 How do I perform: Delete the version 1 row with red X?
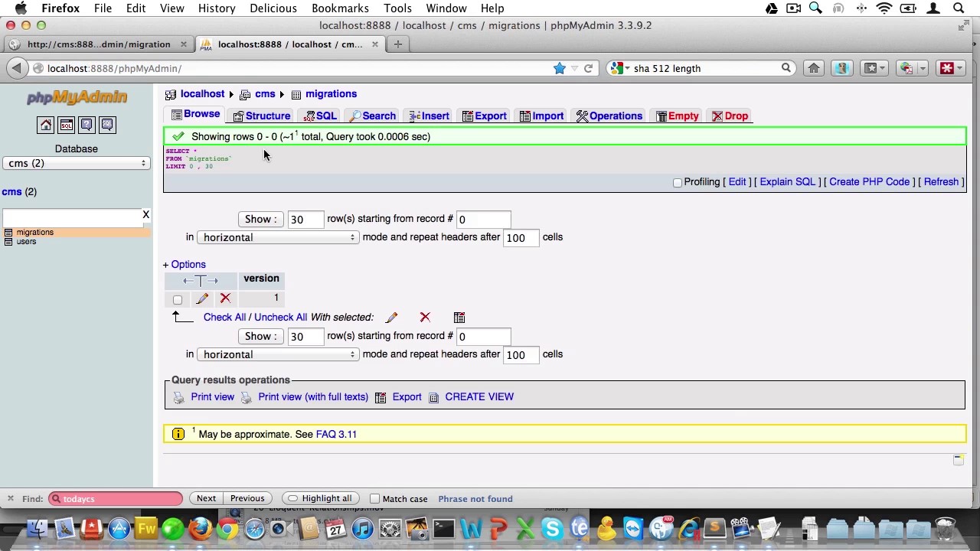click(x=225, y=298)
